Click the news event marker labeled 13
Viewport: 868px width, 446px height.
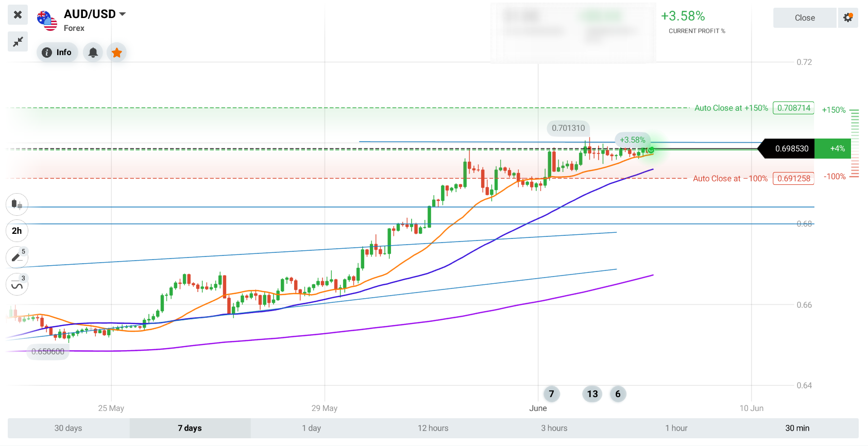(x=592, y=394)
